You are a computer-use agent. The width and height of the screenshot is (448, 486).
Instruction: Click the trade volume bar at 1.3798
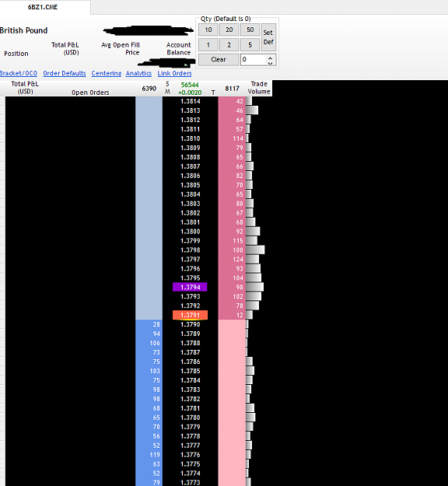255,250
